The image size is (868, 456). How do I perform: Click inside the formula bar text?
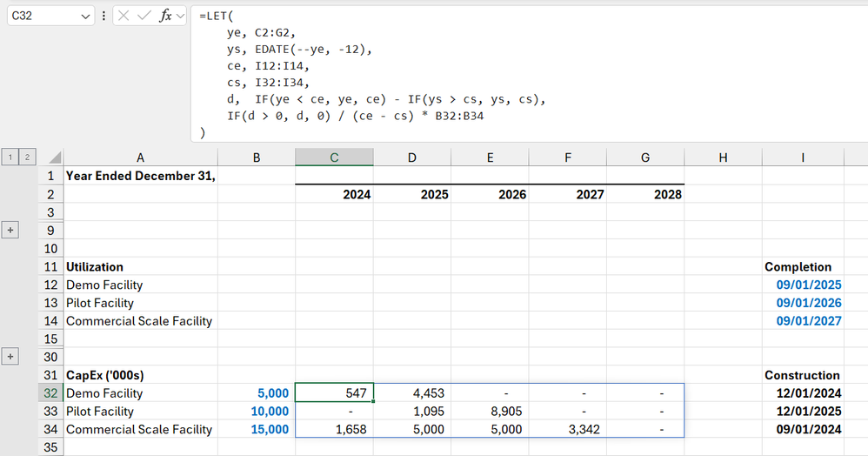[x=529, y=74]
